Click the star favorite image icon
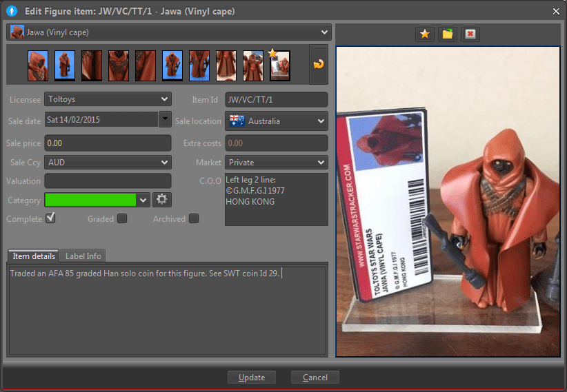567x392 pixels. pos(426,34)
